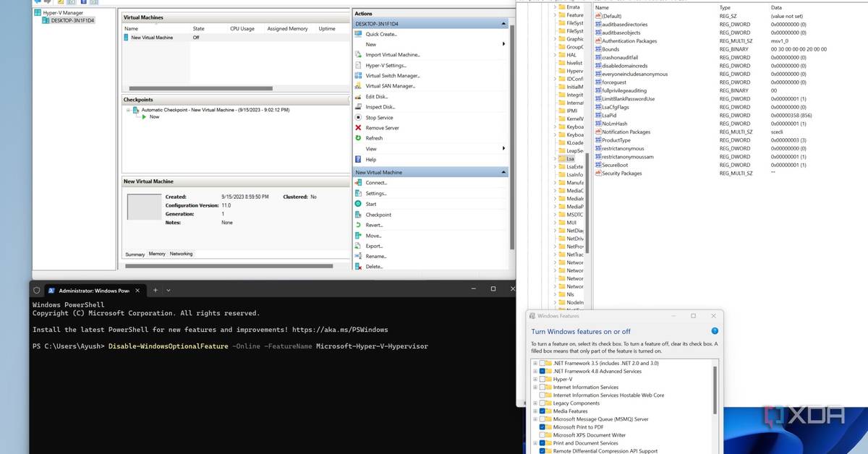Open PowerShell new tab dropdown arrow
Viewport: 868px width, 454px height.
[x=168, y=290]
